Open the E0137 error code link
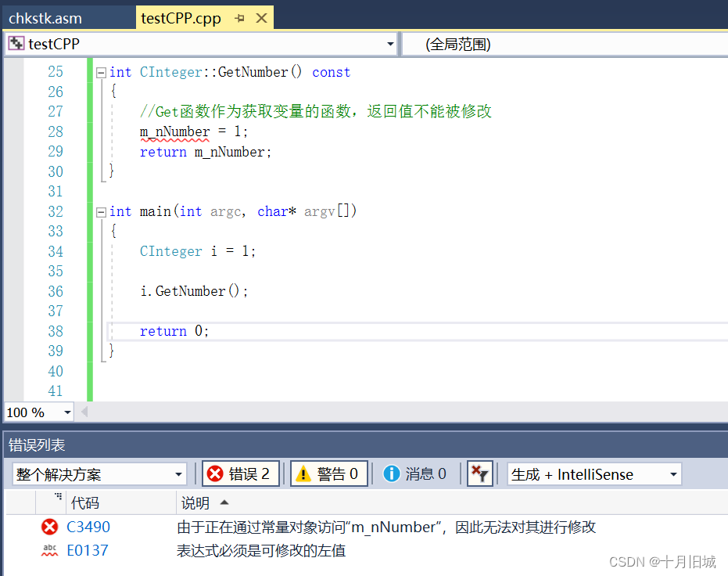 (88, 550)
